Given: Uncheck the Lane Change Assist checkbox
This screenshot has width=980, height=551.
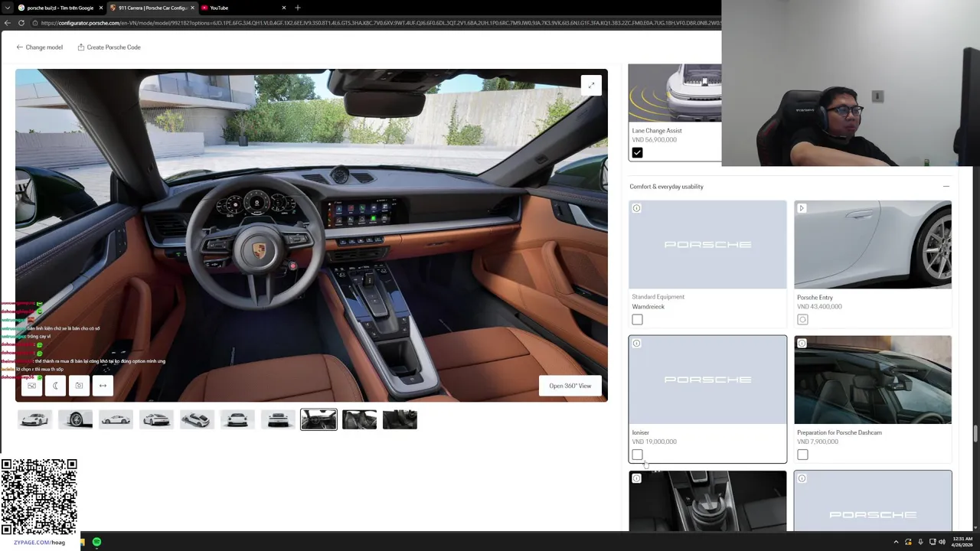Looking at the screenshot, I should tap(637, 152).
